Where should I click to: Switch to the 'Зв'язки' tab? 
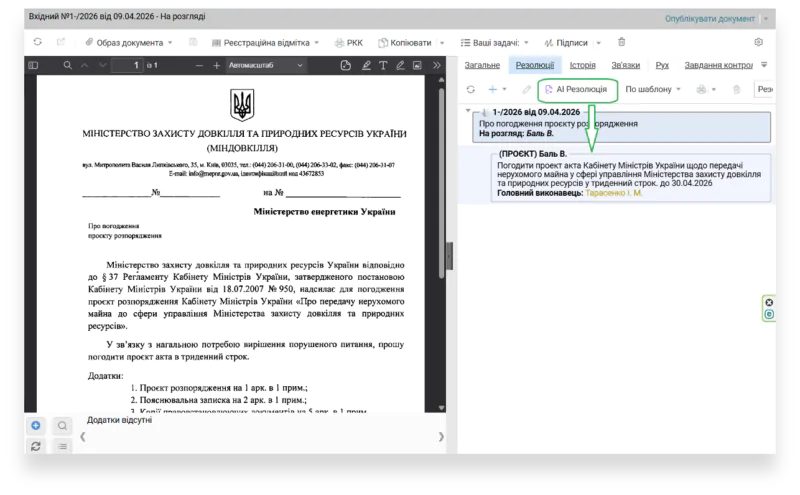coord(626,65)
